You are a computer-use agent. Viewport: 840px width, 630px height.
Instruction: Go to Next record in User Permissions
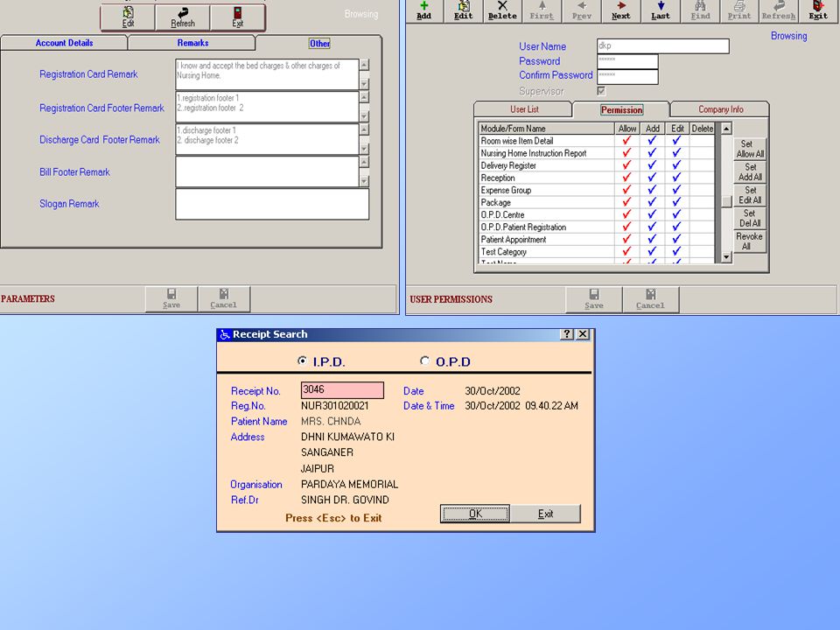[621, 10]
